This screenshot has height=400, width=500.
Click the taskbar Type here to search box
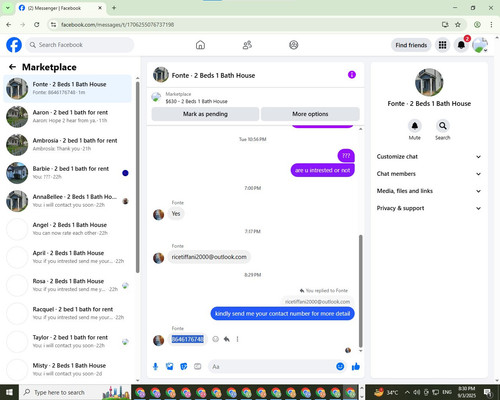click(x=75, y=392)
